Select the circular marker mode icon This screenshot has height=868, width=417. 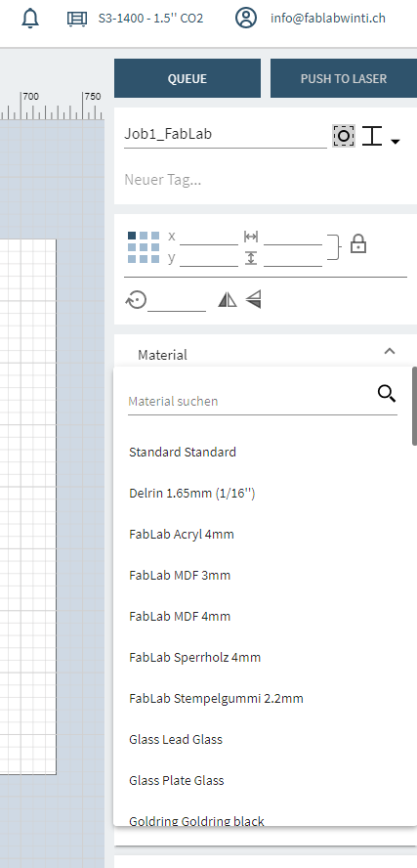[344, 136]
